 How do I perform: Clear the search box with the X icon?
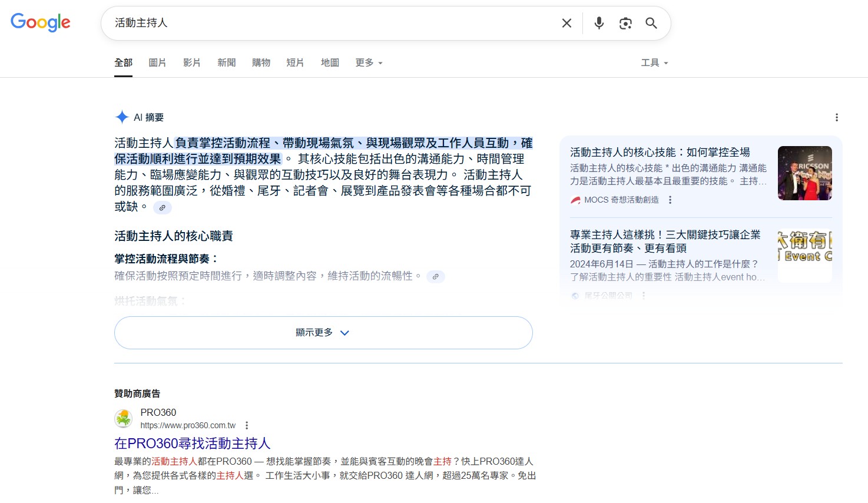(x=566, y=23)
